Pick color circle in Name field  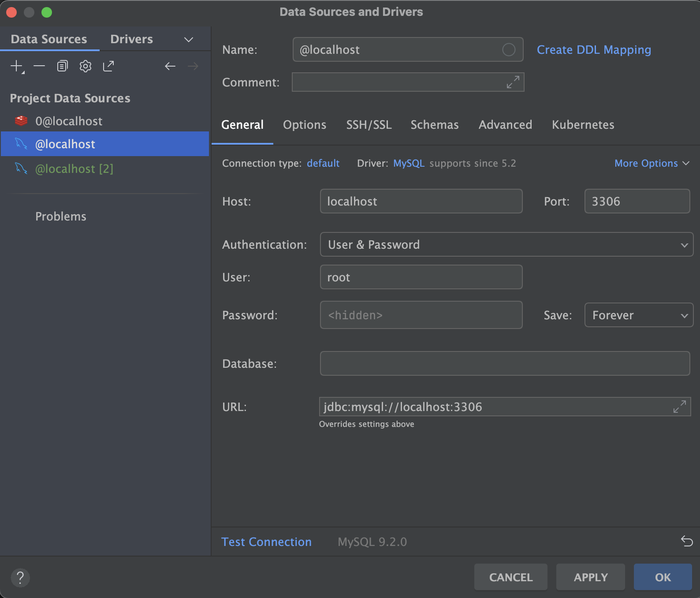pyautogui.click(x=509, y=50)
